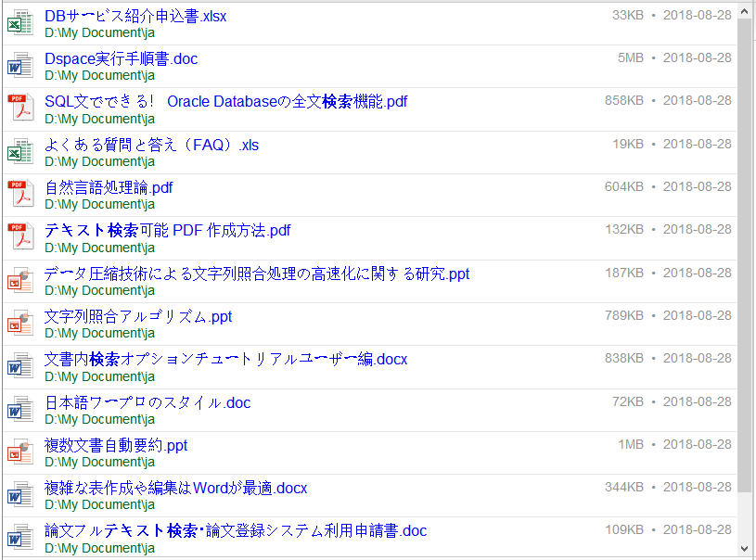This screenshot has width=756, height=560.
Task: Click the PDF icon for the SQL文でできる Oracle file
Action: [x=19, y=108]
